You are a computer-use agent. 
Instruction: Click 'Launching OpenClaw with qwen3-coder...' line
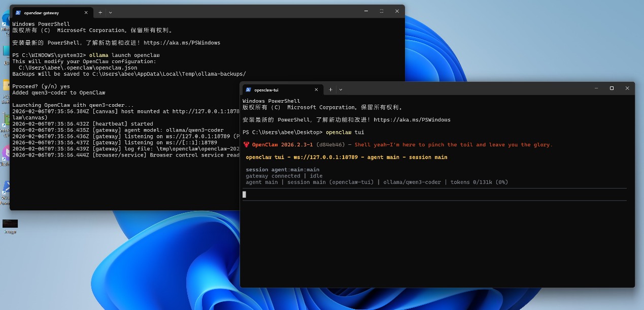73,105
